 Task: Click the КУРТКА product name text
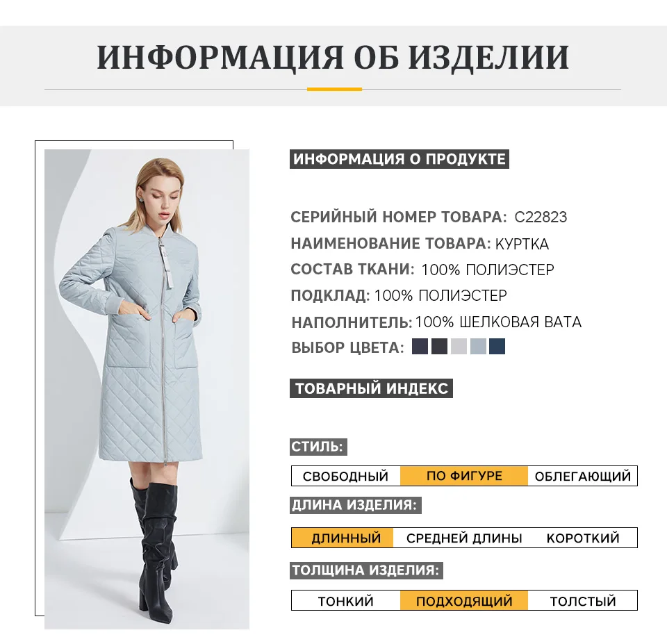click(522, 244)
